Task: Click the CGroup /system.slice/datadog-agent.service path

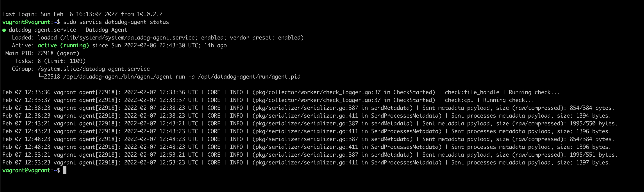Action: click(x=94, y=69)
